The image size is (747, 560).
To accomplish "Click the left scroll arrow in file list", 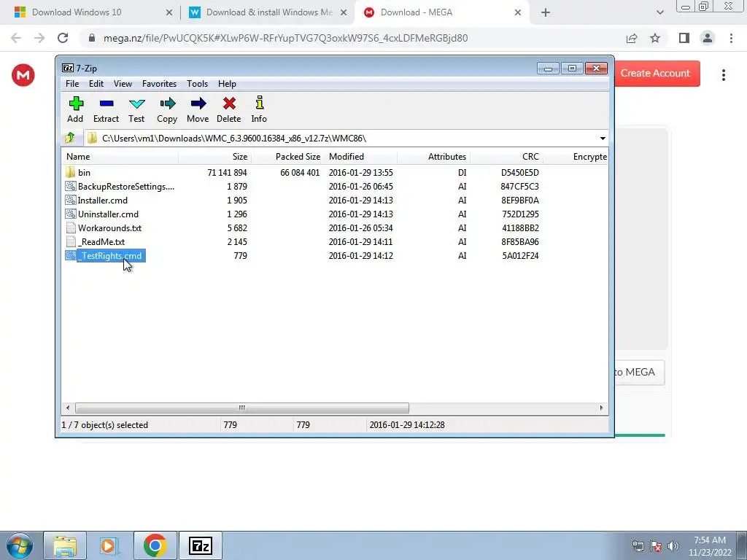I will [68, 408].
